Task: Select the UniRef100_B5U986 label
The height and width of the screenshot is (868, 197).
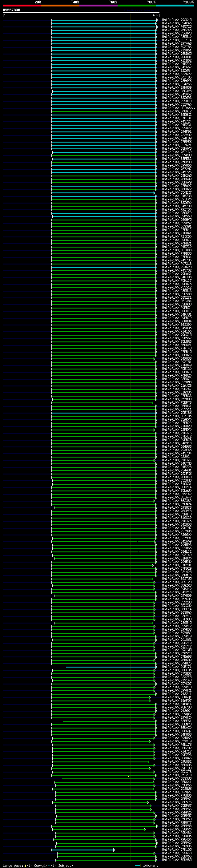Action: click(x=177, y=846)
